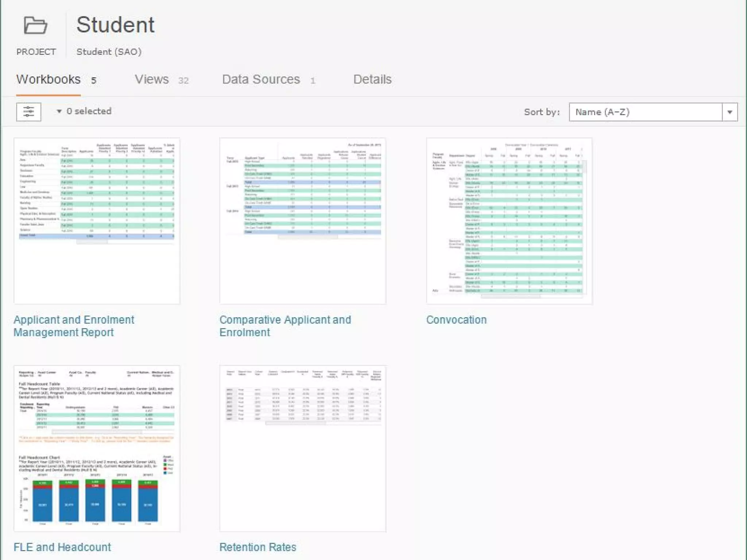Click the Comparative Applicant and Enrolment thumbnail
Screen dimensions: 747x560
pyautogui.click(x=303, y=221)
